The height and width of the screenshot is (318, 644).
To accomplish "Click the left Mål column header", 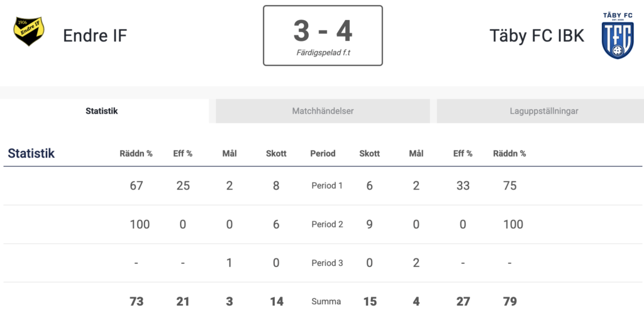I will click(229, 154).
